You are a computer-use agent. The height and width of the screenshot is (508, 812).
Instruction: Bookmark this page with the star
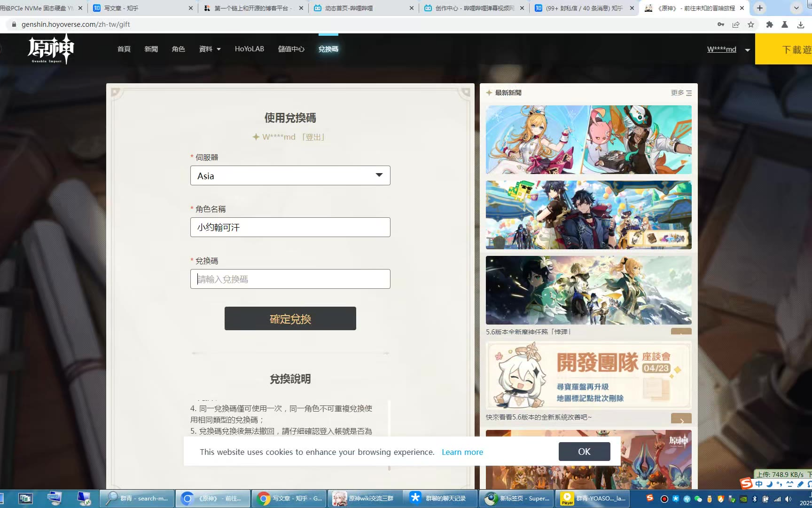(751, 24)
